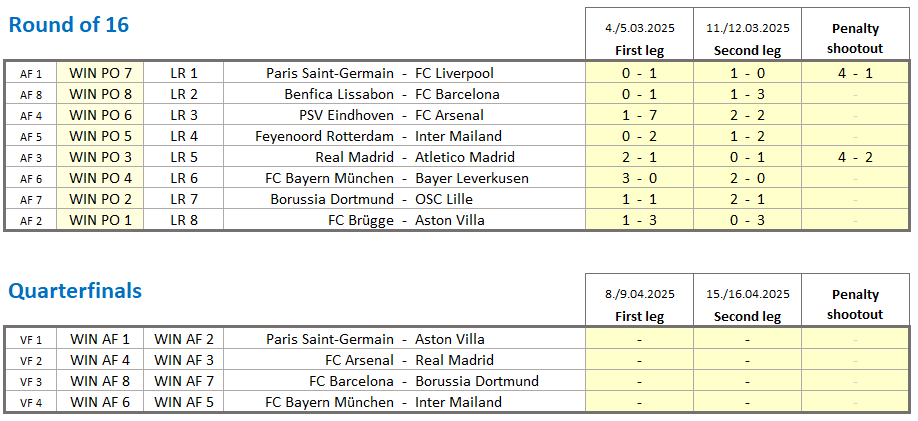Select the AF 6 row label
Viewport: 918px width, 421px height.
(x=31, y=179)
